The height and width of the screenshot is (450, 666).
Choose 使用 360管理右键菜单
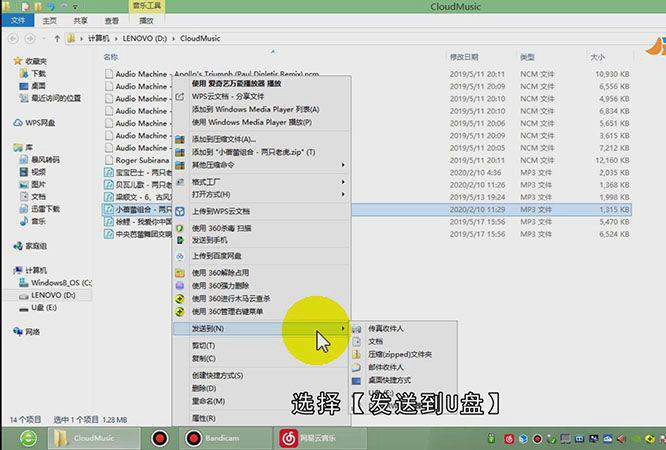pyautogui.click(x=262, y=311)
